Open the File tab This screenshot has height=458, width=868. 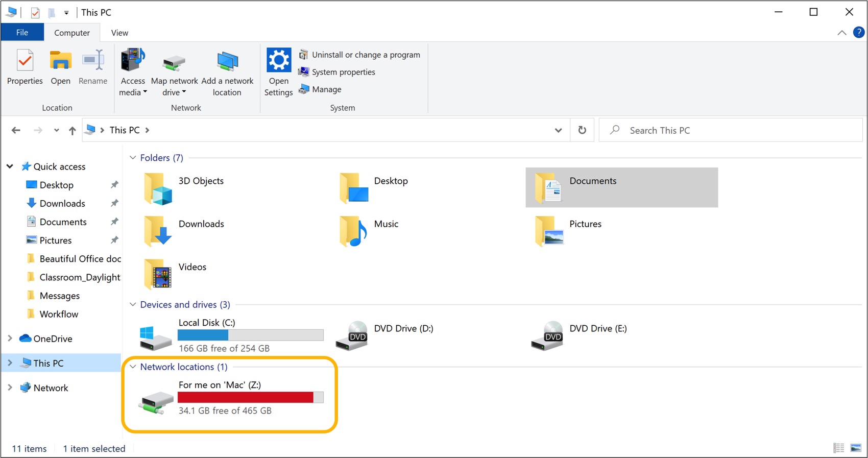coord(22,32)
